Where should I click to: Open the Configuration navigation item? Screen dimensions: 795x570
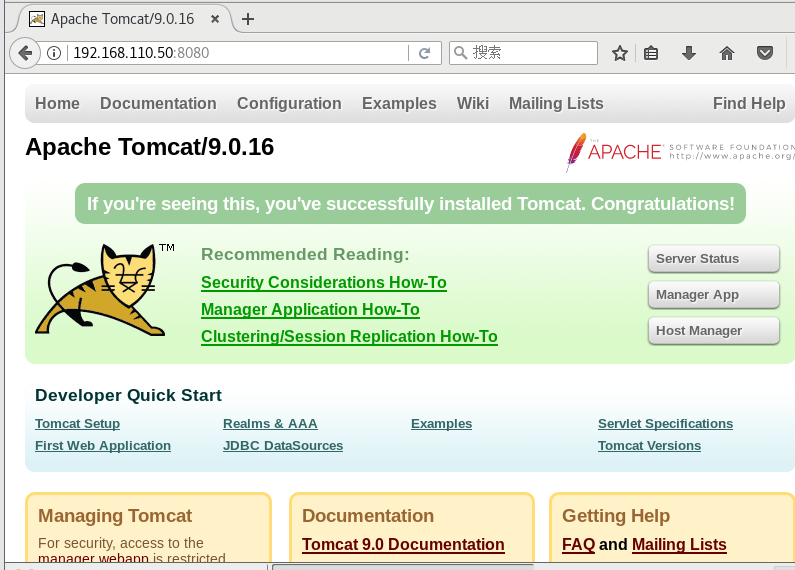(x=289, y=103)
